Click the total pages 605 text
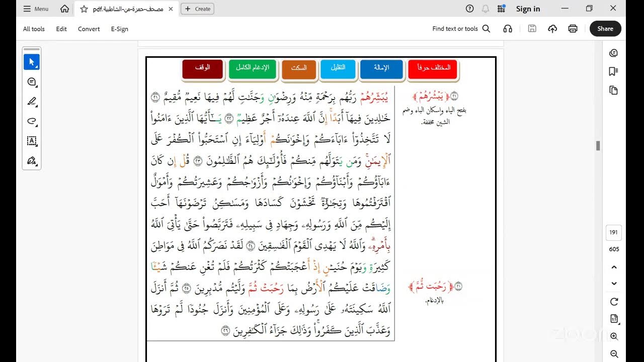 coord(614,249)
